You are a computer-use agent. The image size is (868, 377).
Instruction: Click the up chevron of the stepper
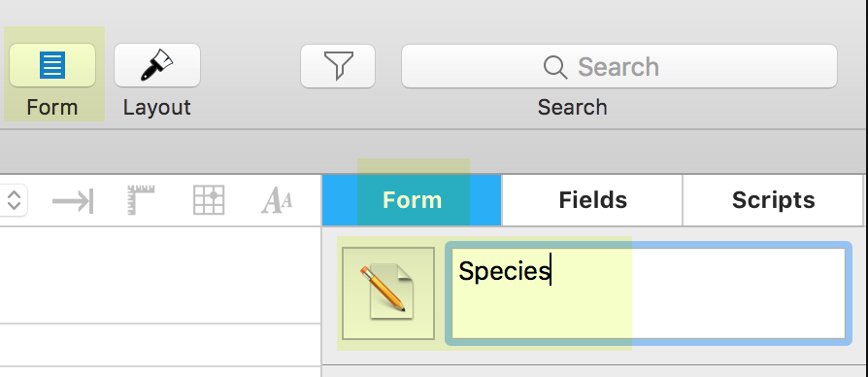tap(15, 194)
